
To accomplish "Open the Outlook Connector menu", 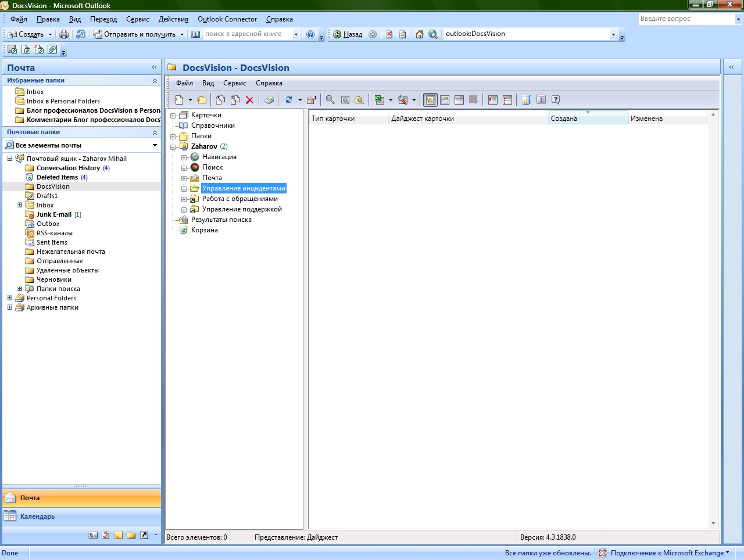I will [227, 19].
